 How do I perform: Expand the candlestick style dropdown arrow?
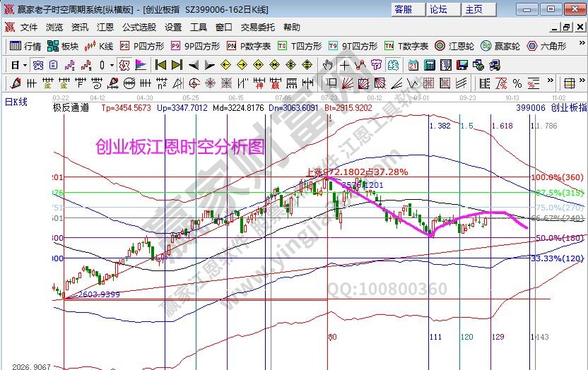tap(112, 65)
